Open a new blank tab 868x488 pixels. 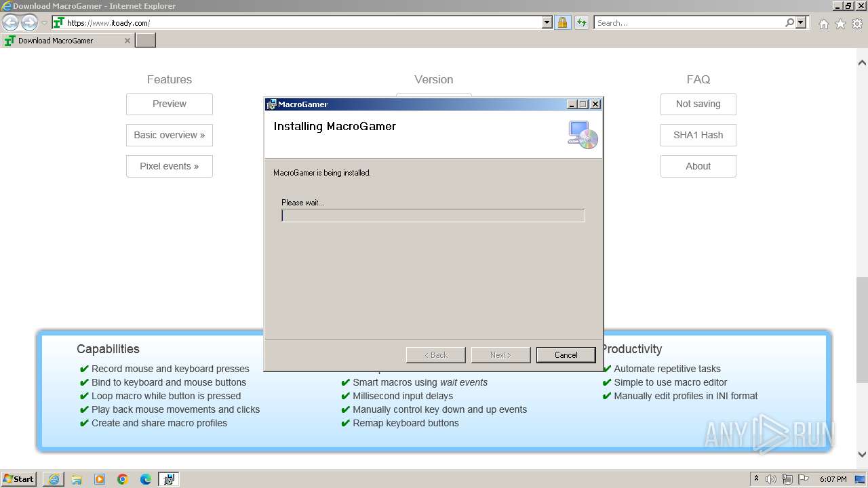point(146,41)
